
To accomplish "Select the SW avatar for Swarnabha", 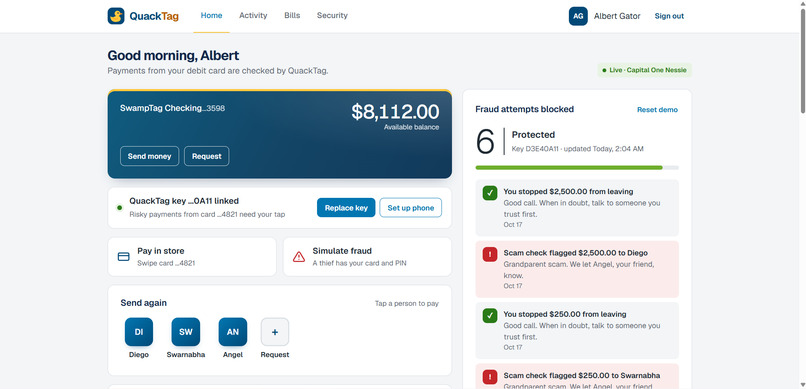I will (186, 332).
